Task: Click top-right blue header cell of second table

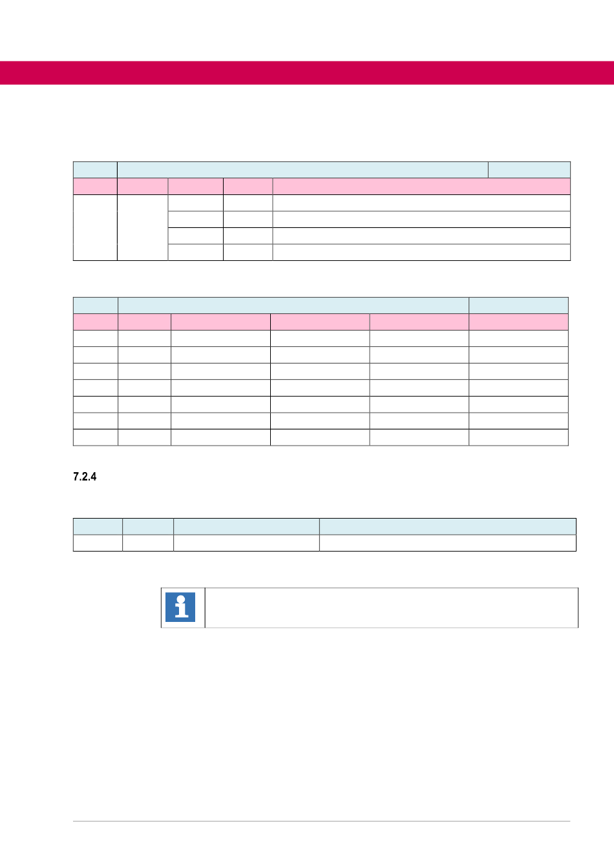Action: 518,305
